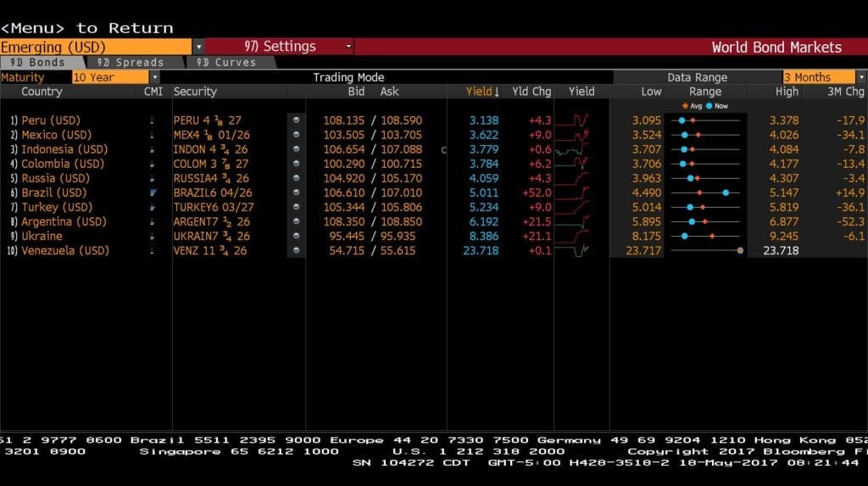Click the <Menu> to Return text
Screen dimensions: 868x486
[87, 28]
